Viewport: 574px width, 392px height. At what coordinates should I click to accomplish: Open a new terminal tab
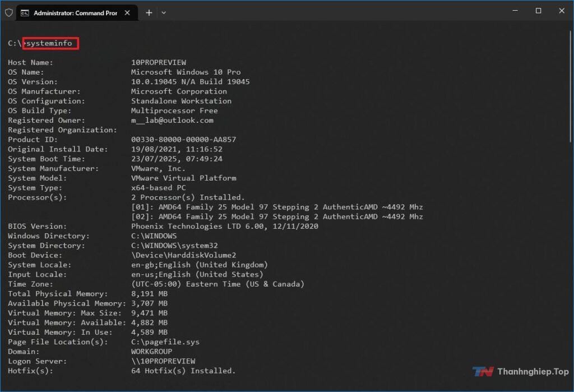tap(149, 13)
